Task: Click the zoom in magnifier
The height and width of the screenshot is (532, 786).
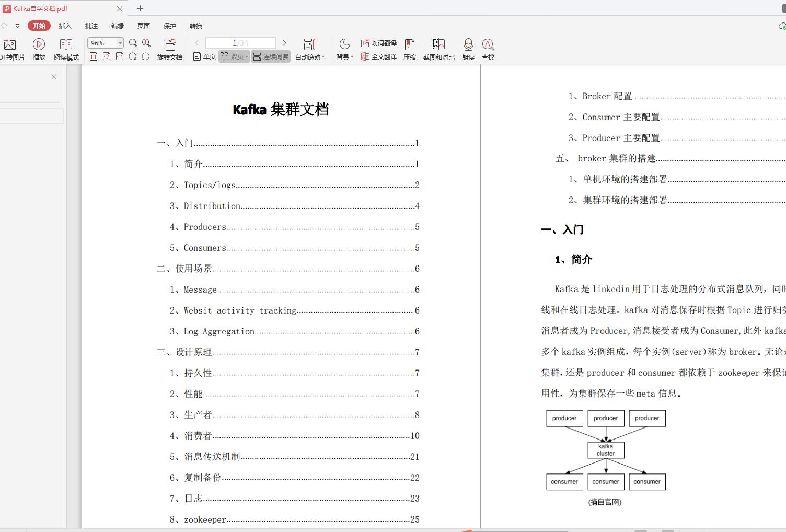Action: click(146, 43)
